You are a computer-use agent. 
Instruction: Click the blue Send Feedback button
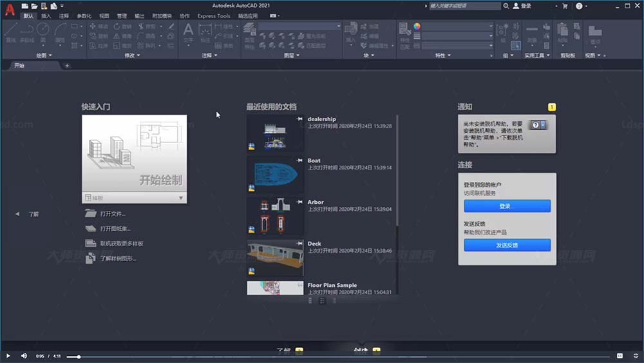click(507, 245)
